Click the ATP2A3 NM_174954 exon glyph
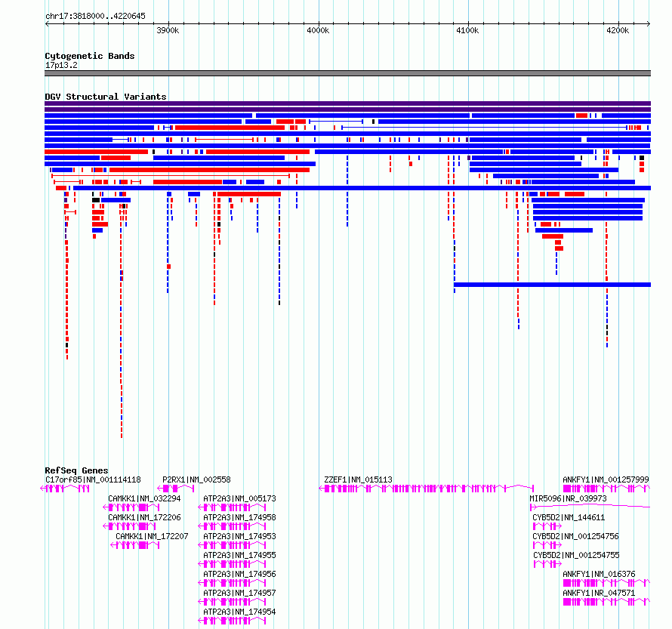The width and height of the screenshot is (672, 629). 232,621
